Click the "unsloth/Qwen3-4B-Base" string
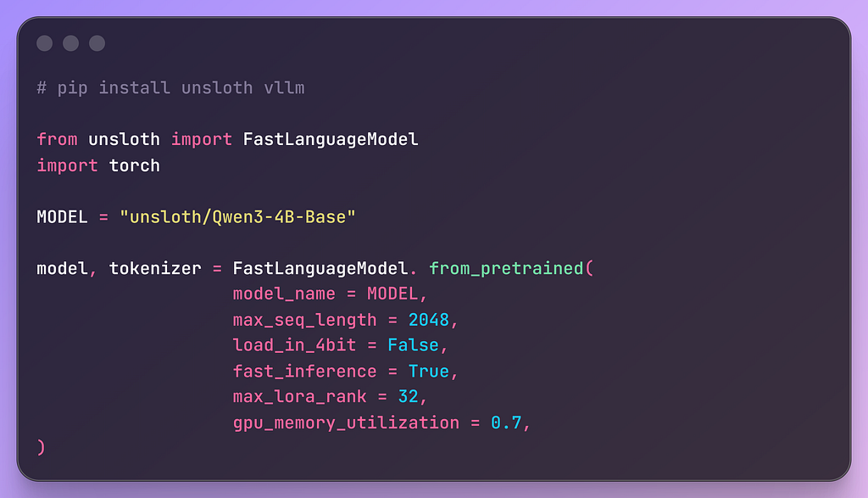 (237, 216)
